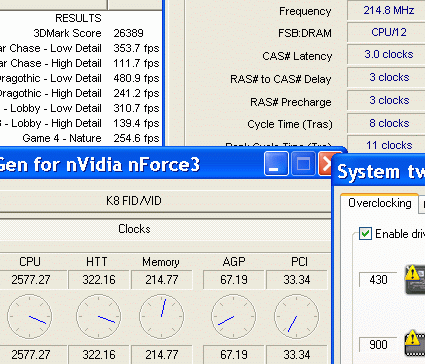This screenshot has width=425, height=364.
Task: Click the lower CPU value 2577.27
Action: [x=33, y=354]
